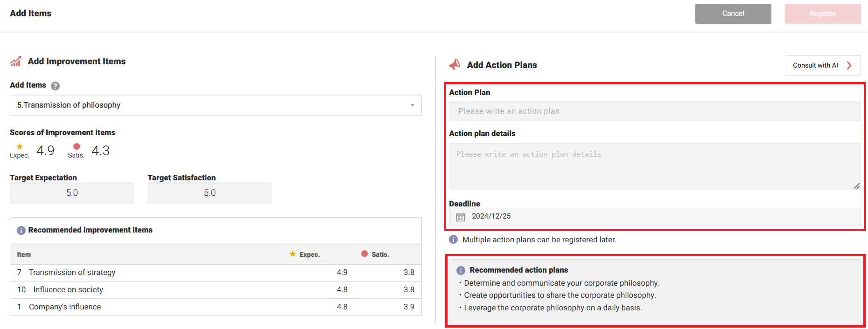Click the dropdown arrow in Add Items selector
The height and width of the screenshot is (329, 868).
coord(413,105)
